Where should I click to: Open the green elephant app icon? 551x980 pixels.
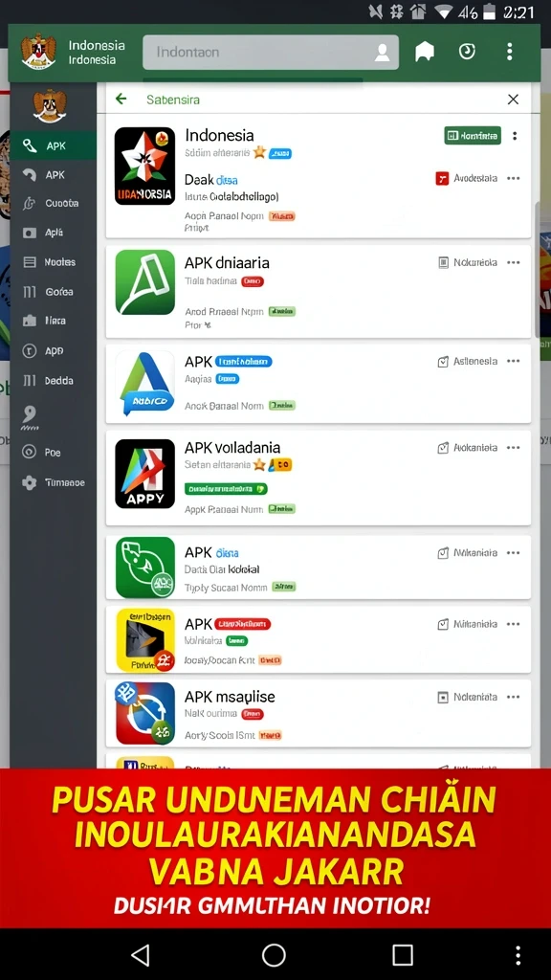145,567
